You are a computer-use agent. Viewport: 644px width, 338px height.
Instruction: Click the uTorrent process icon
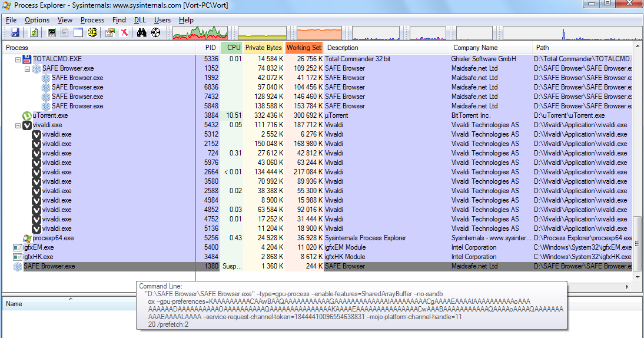(27, 116)
